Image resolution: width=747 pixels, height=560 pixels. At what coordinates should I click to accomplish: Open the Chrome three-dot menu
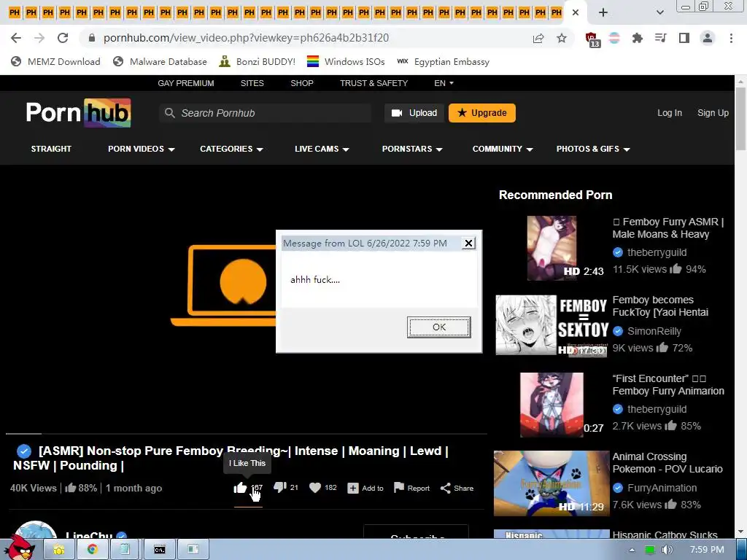[x=731, y=38]
